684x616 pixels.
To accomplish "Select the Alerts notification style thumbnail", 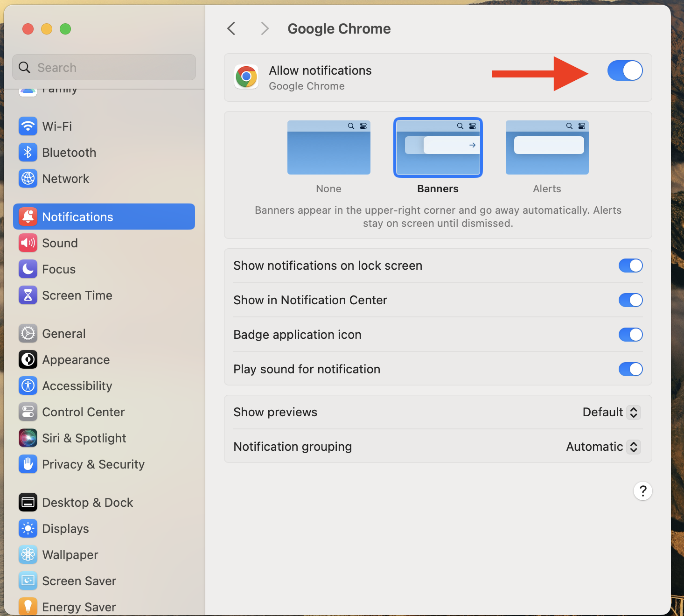I will [547, 147].
